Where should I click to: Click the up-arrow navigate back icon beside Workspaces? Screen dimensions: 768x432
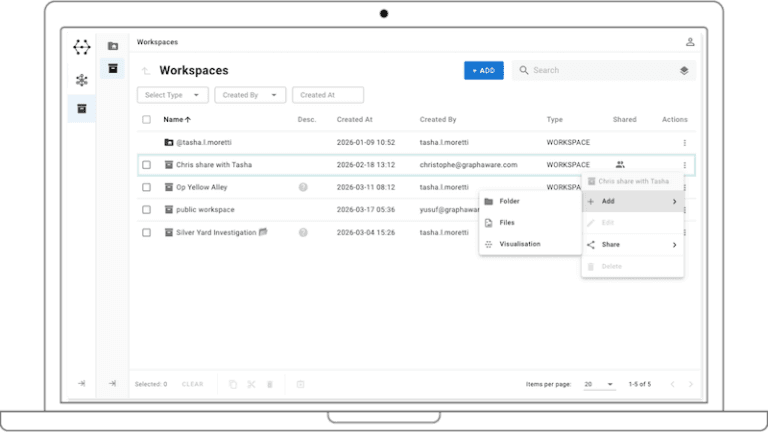pyautogui.click(x=146, y=71)
